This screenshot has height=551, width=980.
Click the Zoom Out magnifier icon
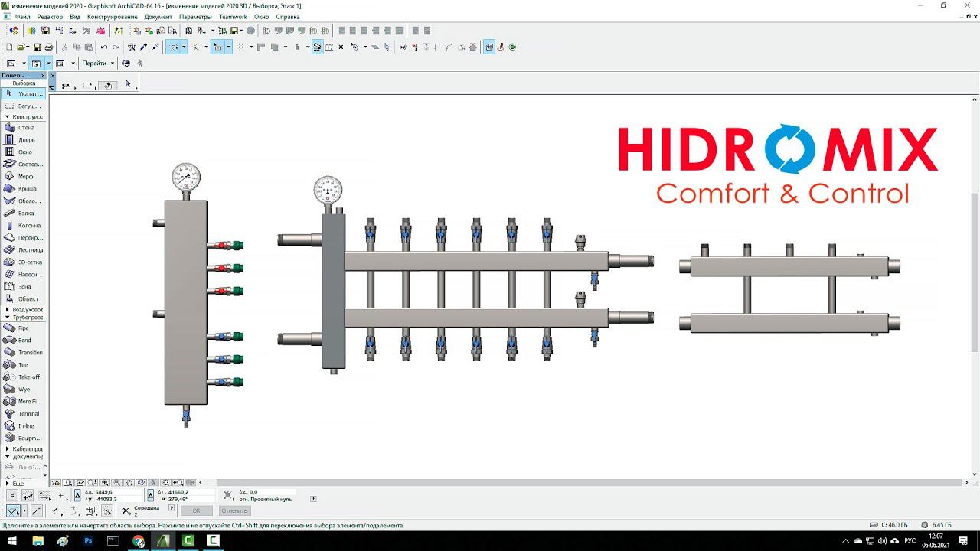[117, 483]
